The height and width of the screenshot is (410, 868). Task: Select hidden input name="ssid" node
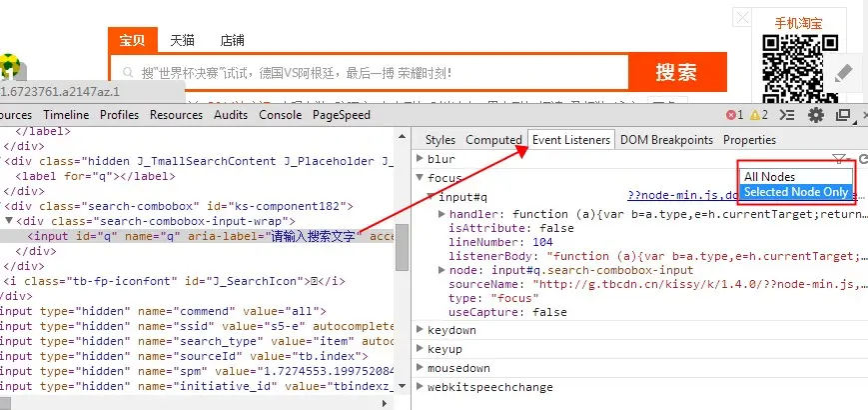coord(197,326)
